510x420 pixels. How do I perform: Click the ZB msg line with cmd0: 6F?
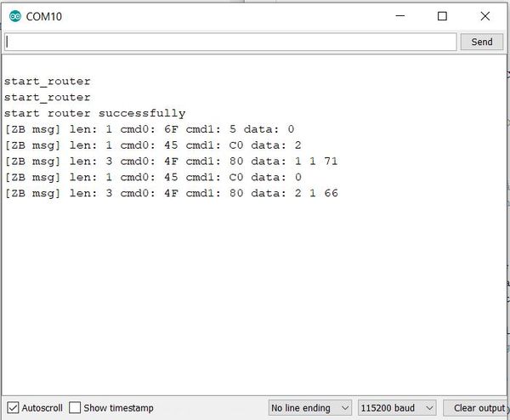[150, 129]
